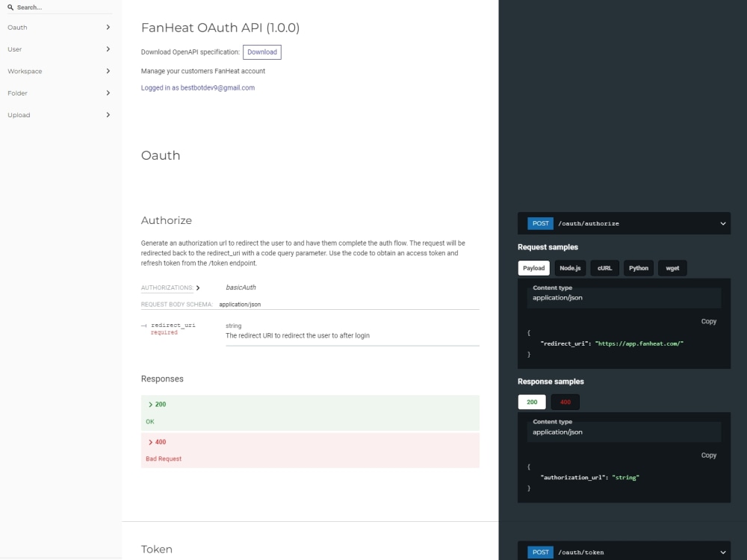Click the basicAuth authorization label
747x560 pixels.
[x=241, y=287]
